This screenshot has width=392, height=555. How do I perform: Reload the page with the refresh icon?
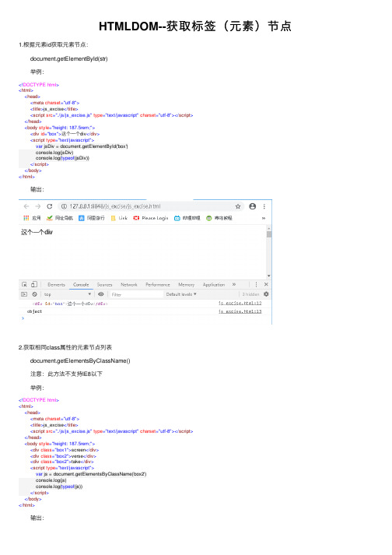click(x=50, y=206)
